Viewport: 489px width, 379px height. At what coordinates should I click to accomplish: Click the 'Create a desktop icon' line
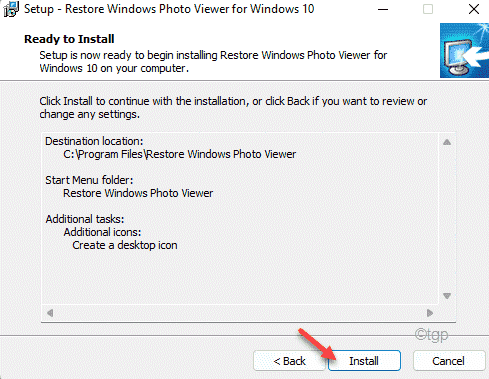click(125, 245)
